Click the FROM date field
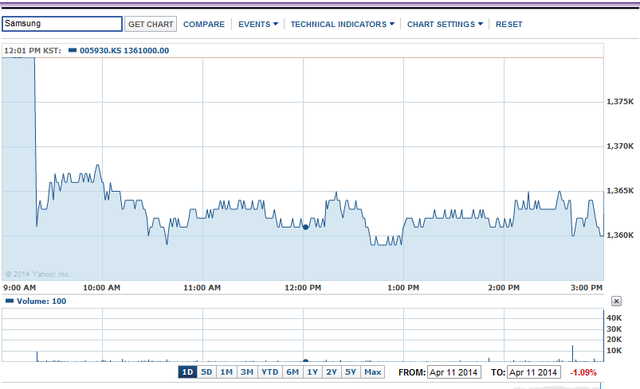Viewport: 640px width, 389px height. [x=454, y=372]
